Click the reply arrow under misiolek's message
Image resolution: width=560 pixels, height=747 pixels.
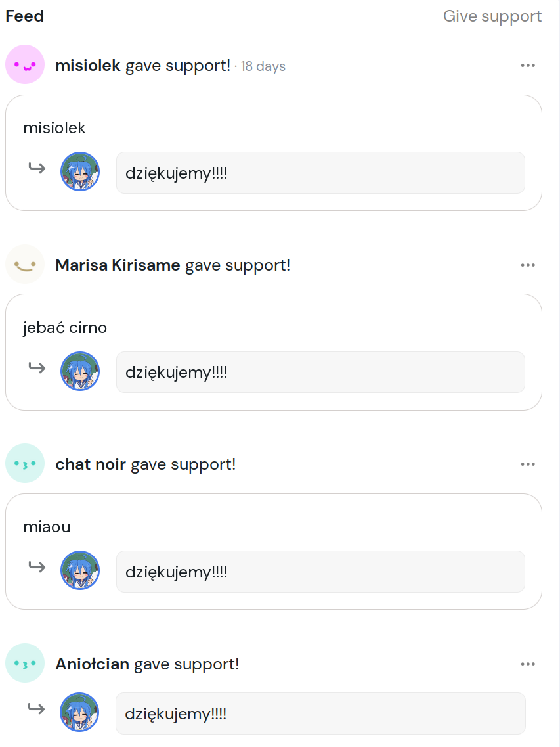37,168
